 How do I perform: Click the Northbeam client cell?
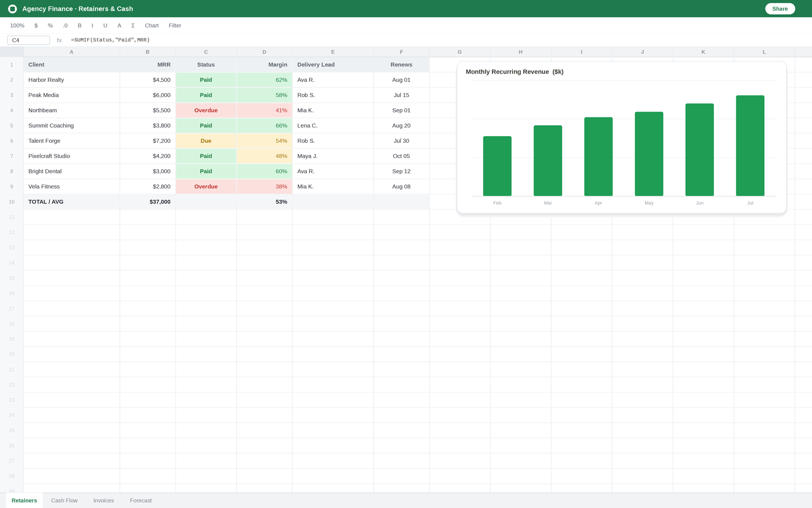(72, 110)
